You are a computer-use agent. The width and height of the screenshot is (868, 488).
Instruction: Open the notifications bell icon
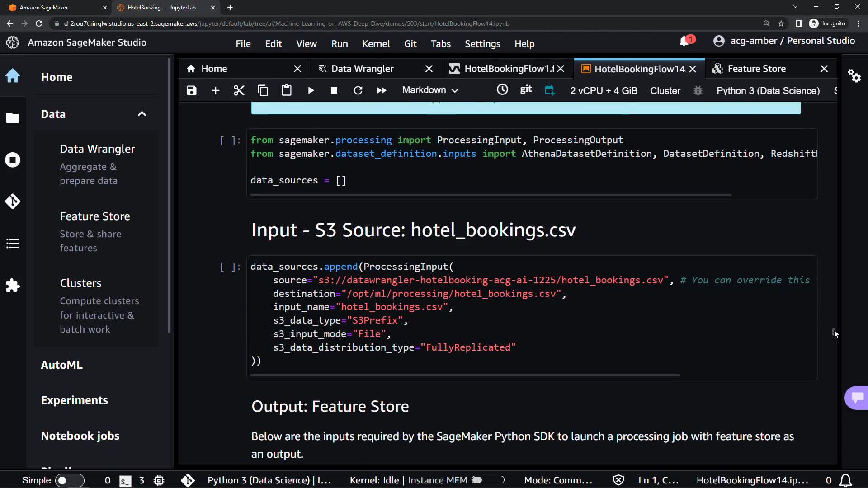coord(684,41)
